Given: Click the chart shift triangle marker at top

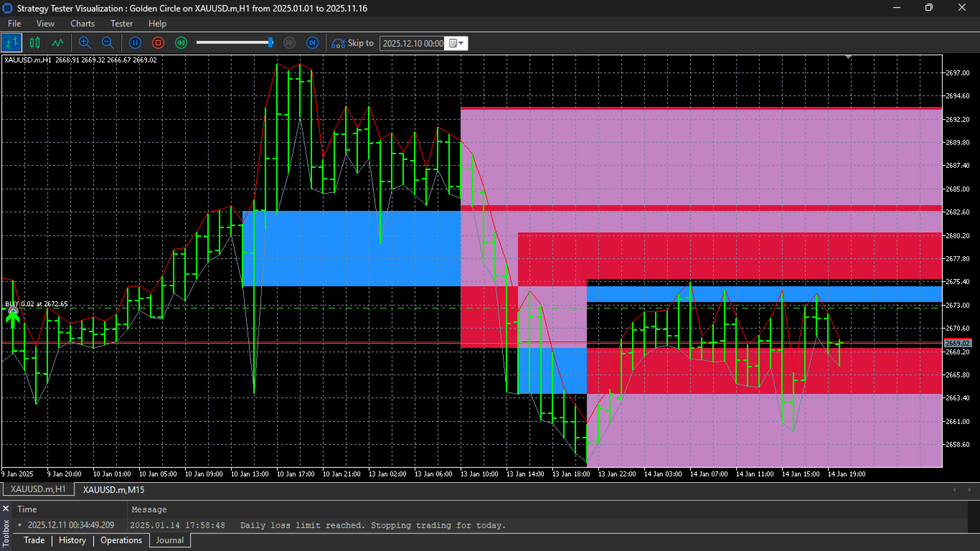Looking at the screenshot, I should coord(848,56).
